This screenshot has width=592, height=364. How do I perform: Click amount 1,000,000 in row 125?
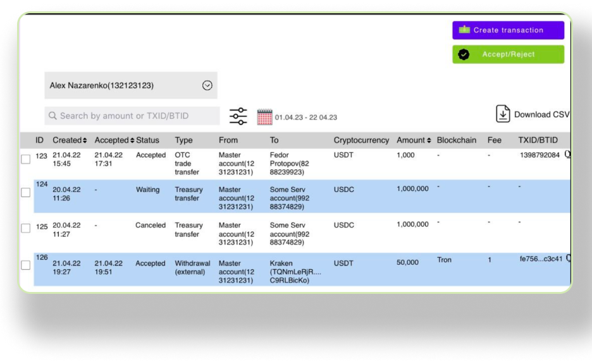point(412,224)
